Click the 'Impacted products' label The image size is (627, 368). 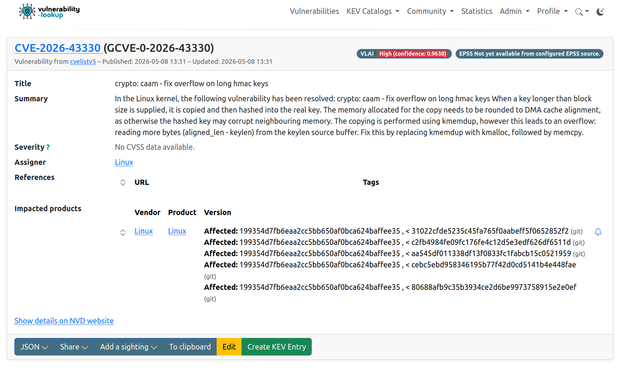tap(48, 208)
